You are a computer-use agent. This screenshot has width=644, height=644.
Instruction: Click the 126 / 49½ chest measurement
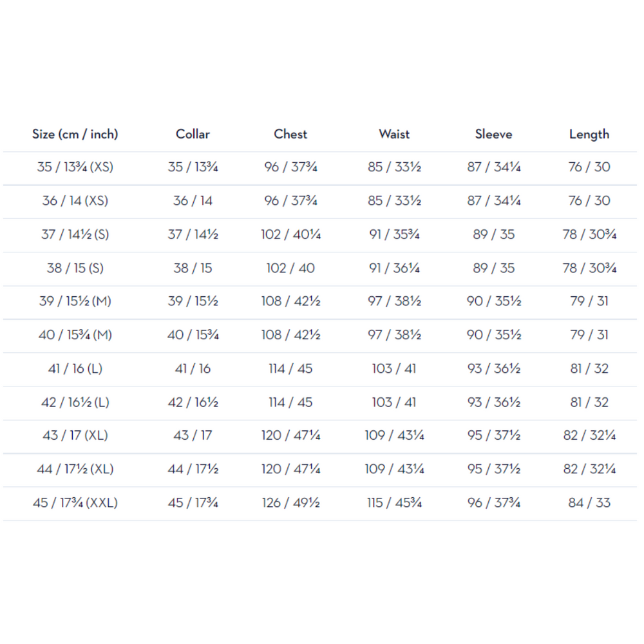291,503
